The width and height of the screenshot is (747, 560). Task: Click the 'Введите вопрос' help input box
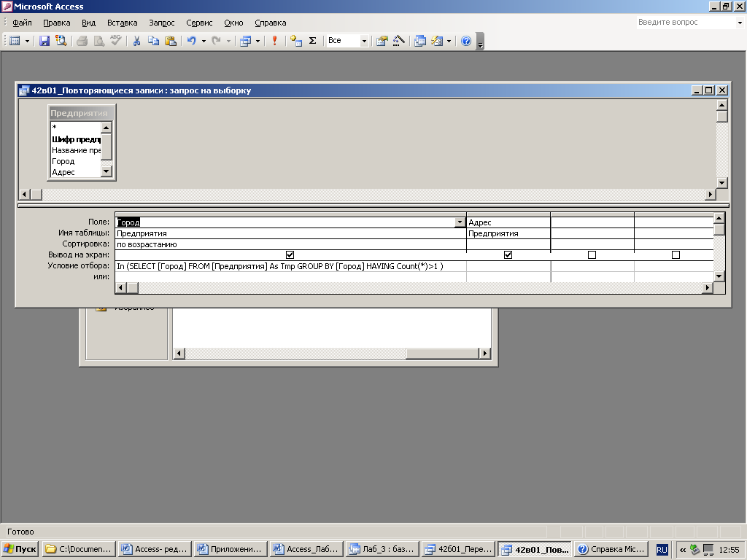point(686,23)
